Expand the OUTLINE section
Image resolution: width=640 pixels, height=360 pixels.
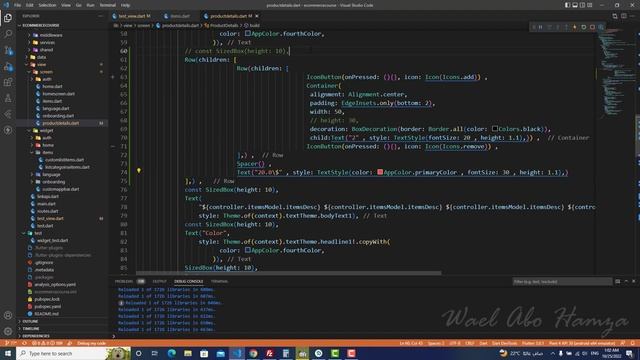30,321
